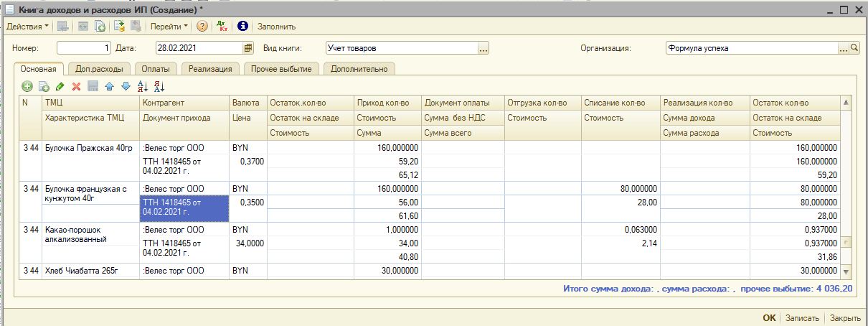
Task: Open the calendar picker for Дата
Action: pos(248,49)
